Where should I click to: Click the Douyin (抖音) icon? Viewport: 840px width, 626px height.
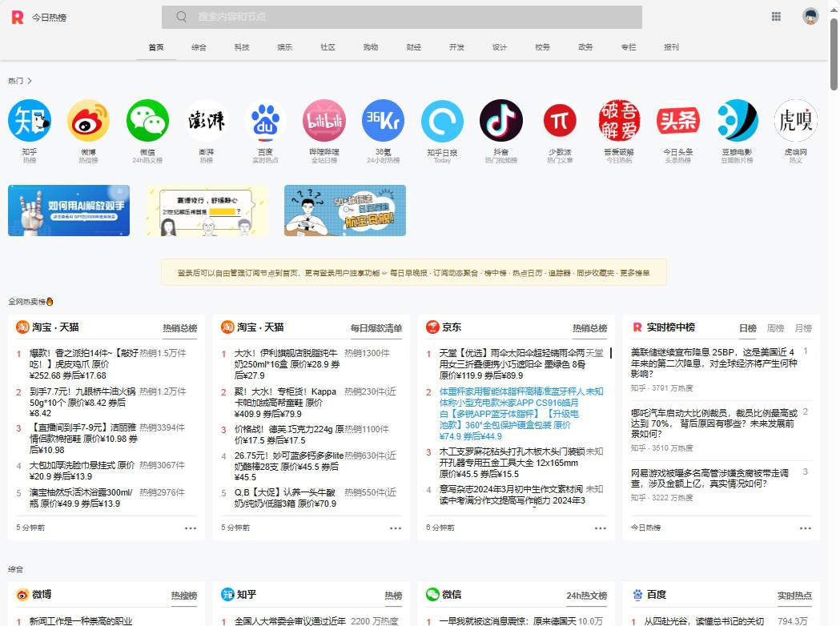point(501,121)
